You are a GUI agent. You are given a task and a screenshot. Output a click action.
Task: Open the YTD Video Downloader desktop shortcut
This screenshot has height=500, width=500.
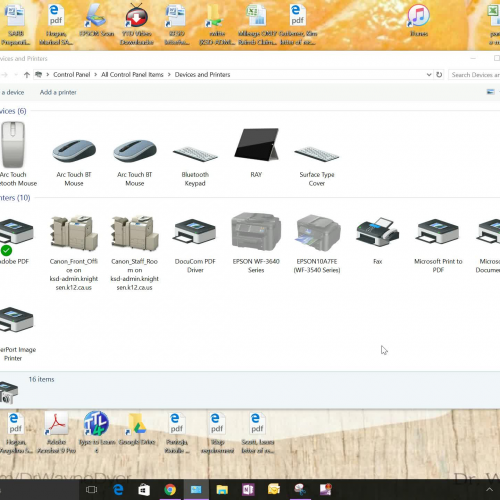point(137,24)
